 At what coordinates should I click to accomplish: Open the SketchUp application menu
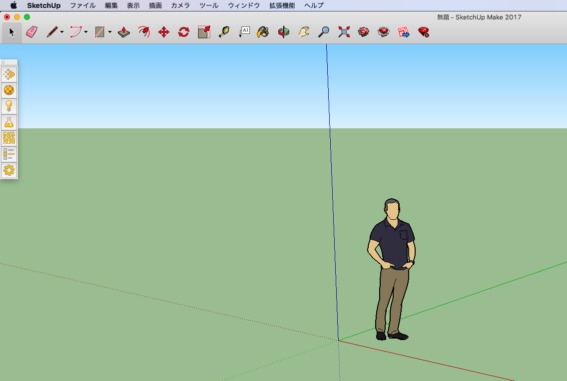44,5
